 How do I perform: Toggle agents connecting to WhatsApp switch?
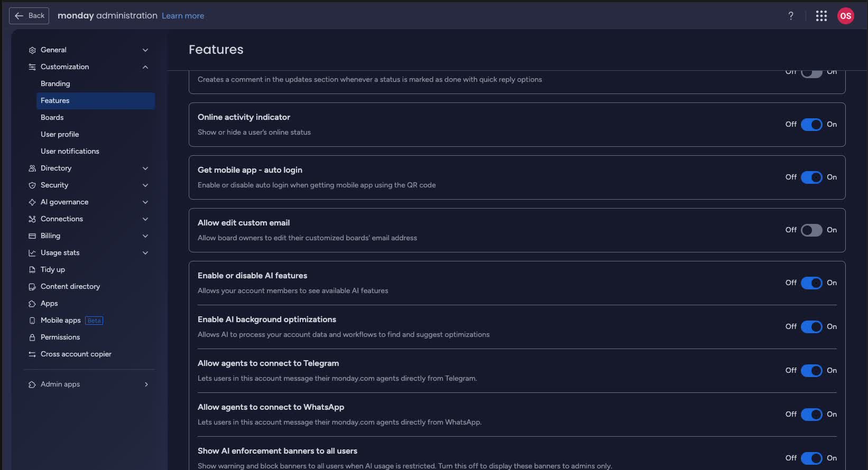811,415
